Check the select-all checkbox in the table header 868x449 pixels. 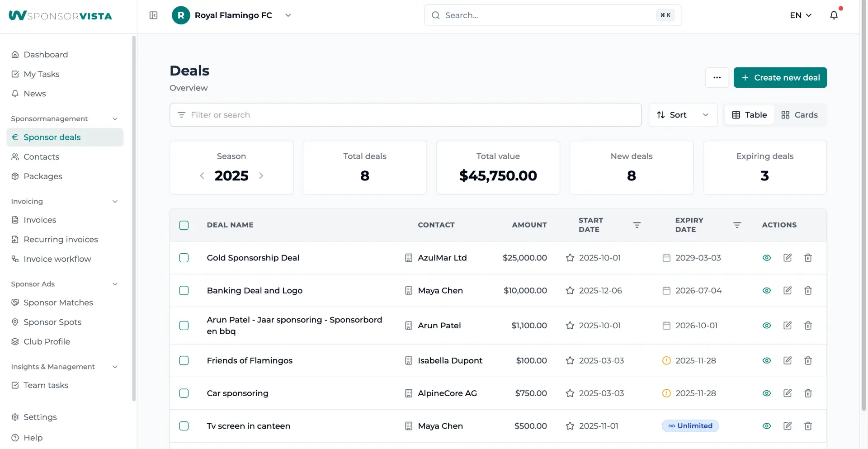tap(184, 225)
